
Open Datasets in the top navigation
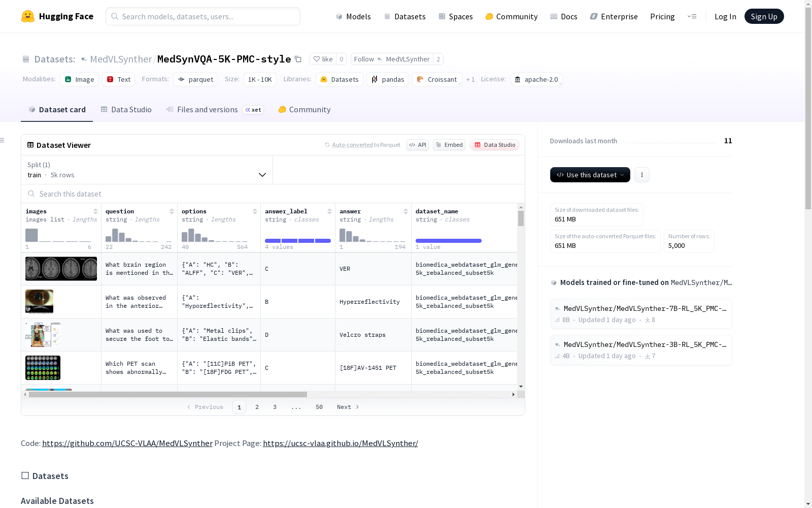[x=404, y=16]
